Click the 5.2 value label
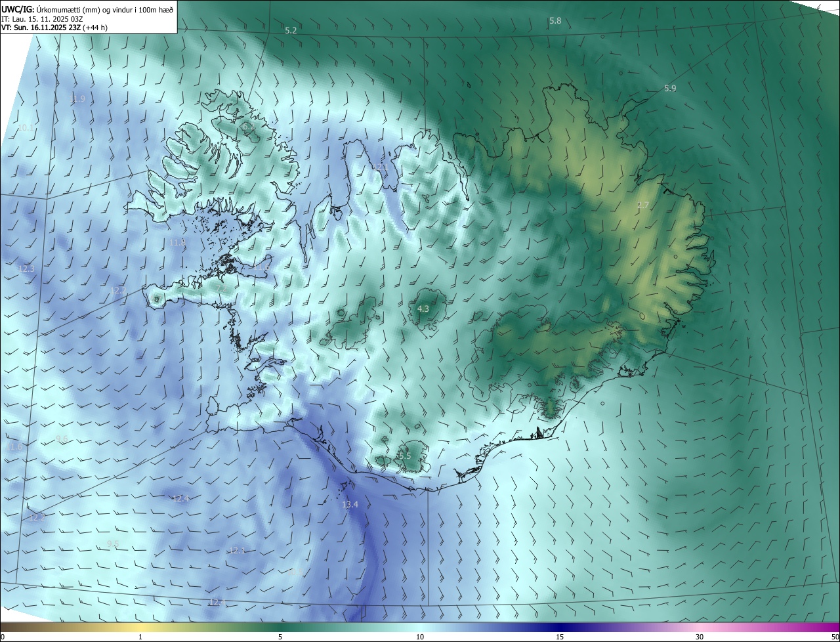This screenshot has width=840, height=642. [291, 31]
